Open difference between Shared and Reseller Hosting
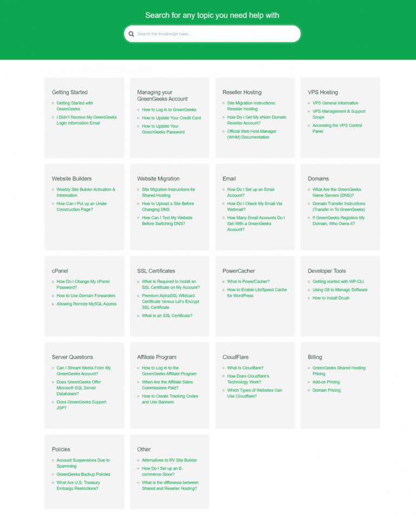Screen dimensions: 416x532 (170, 485)
